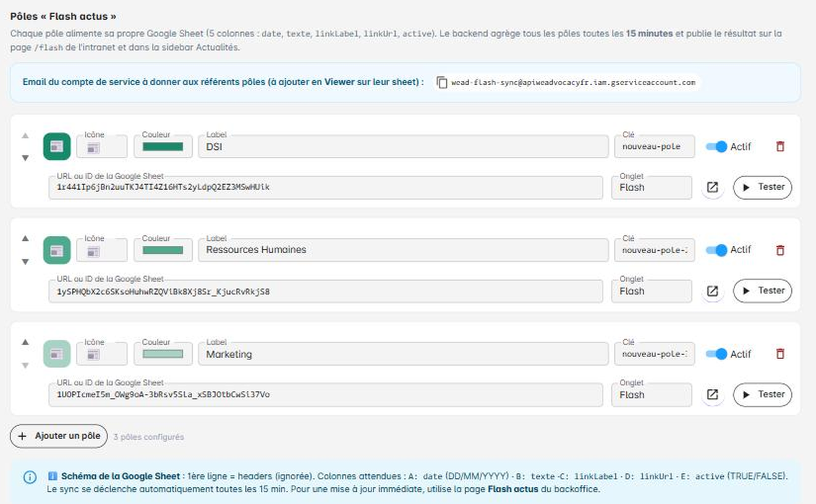Edit the Marketing Onglet field

(x=652, y=395)
